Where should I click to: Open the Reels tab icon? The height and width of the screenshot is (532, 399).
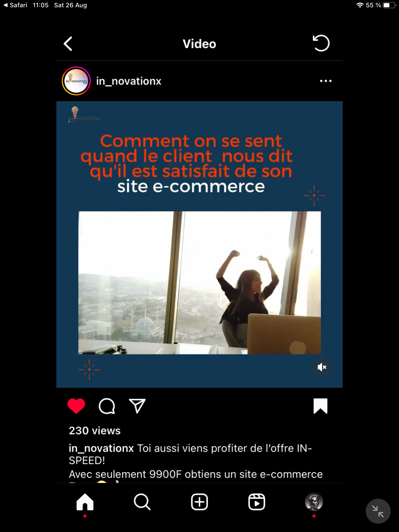coord(257,502)
